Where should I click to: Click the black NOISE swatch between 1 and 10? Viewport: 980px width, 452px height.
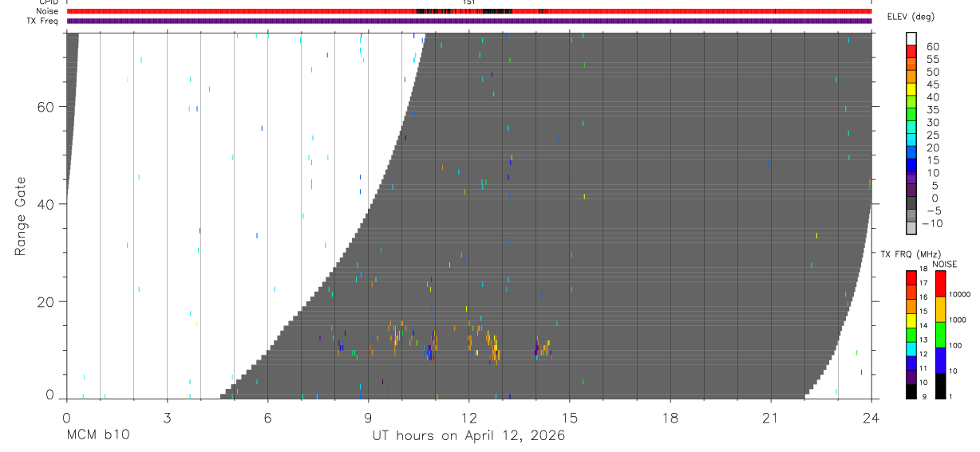(x=940, y=385)
